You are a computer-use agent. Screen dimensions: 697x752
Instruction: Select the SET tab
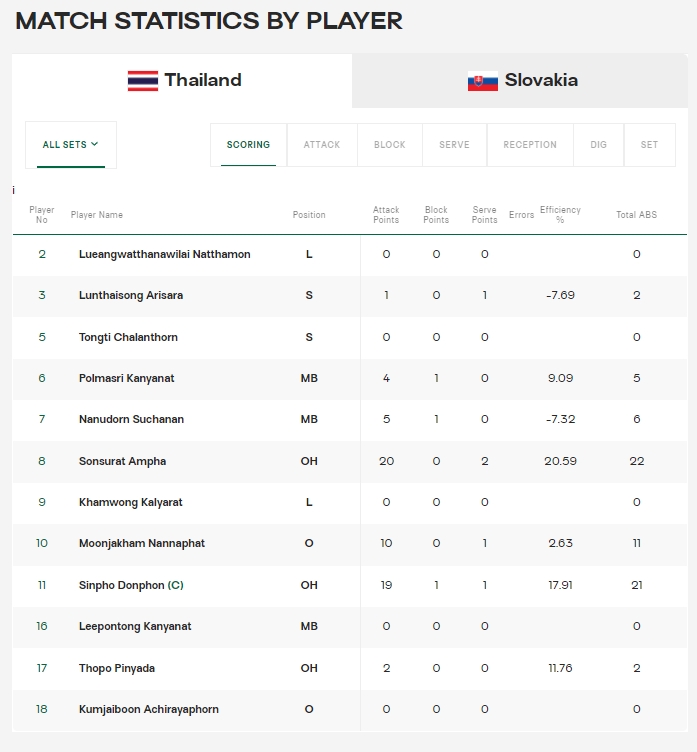[x=650, y=145]
